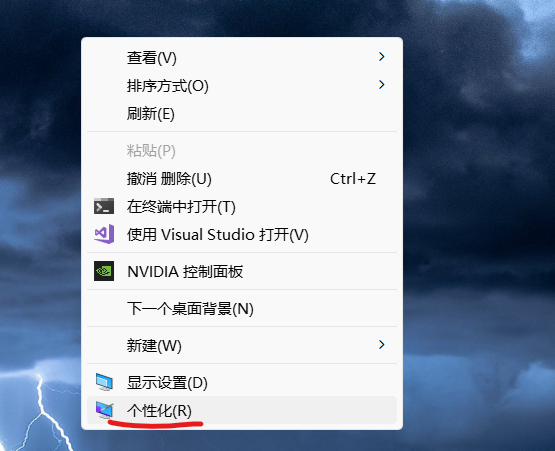Click the green NVIDIA logo icon

click(x=104, y=271)
